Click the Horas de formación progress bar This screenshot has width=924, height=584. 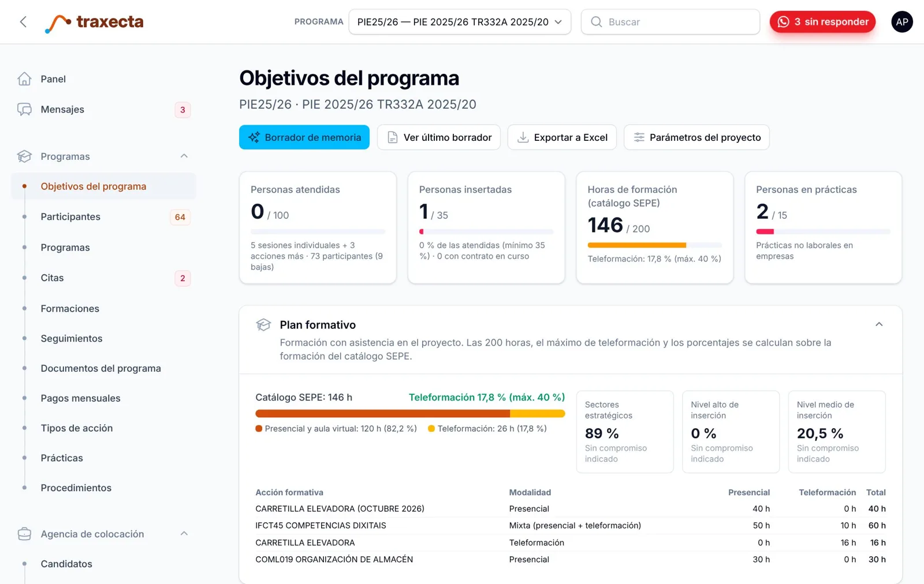pyautogui.click(x=655, y=245)
